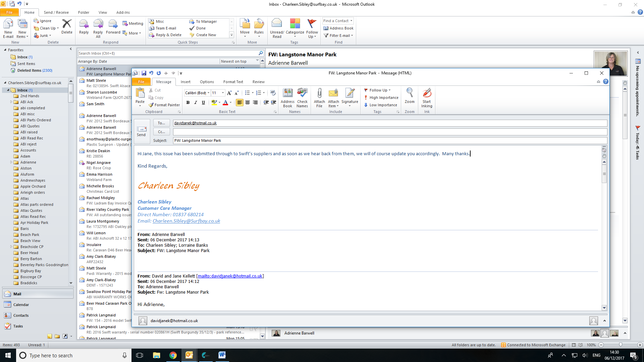Open the Send / Receive ribbon tab
The image size is (644, 362).
click(56, 12)
